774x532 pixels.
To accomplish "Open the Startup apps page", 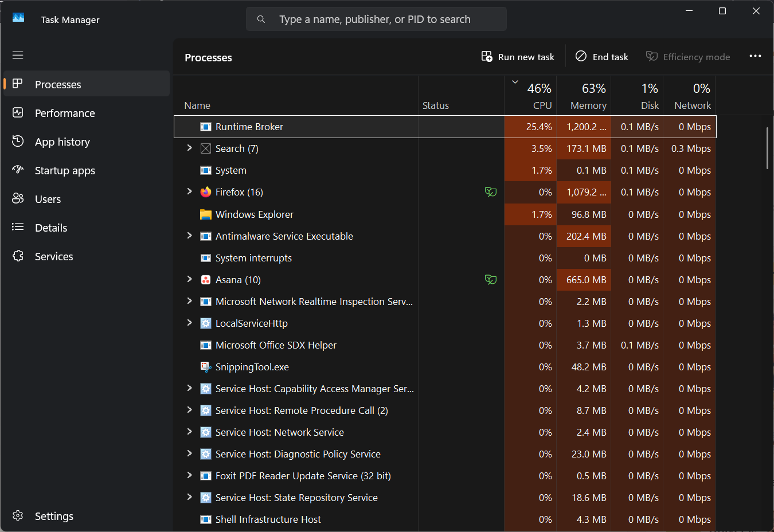I will [65, 170].
